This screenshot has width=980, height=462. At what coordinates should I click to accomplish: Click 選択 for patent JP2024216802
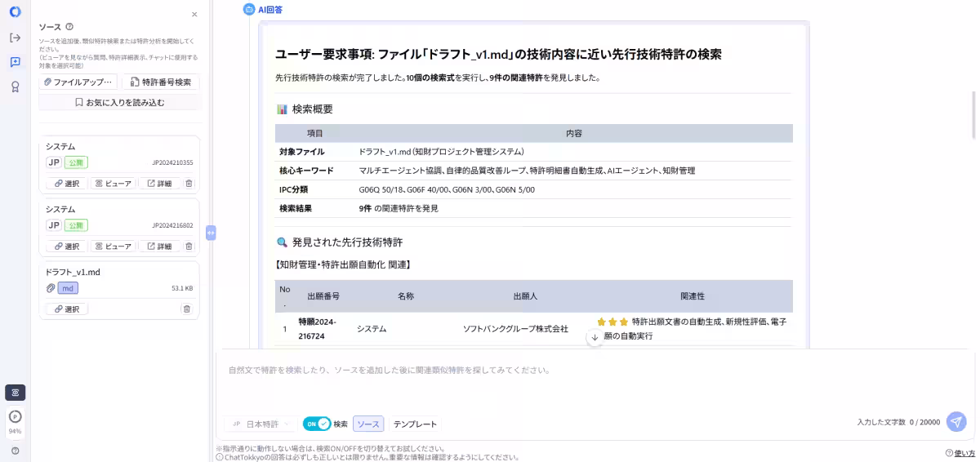tap(66, 247)
